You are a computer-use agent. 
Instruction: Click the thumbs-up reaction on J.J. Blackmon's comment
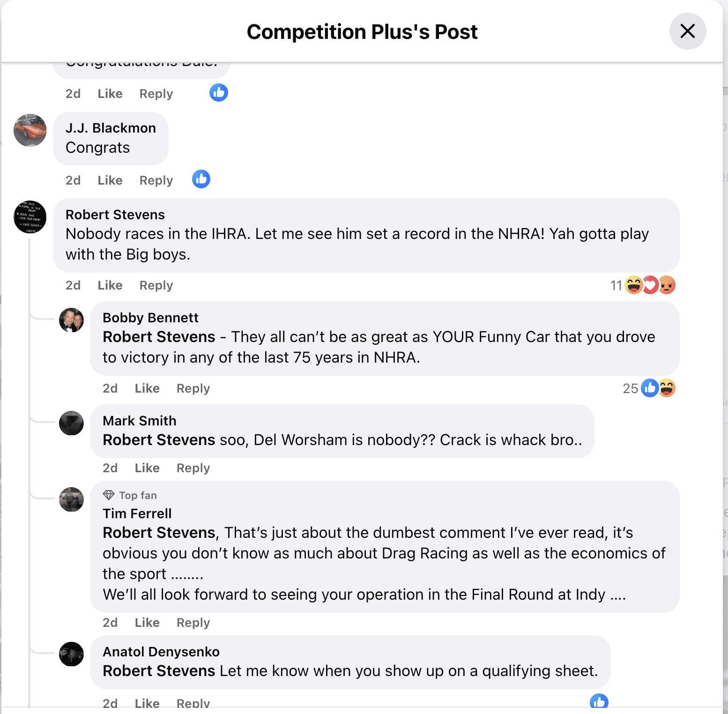tap(201, 179)
